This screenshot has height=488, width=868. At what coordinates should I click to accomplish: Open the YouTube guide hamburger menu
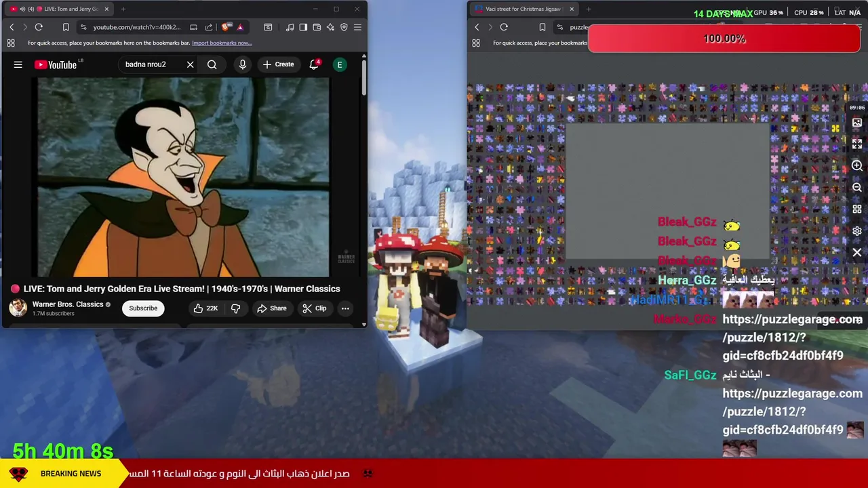18,64
